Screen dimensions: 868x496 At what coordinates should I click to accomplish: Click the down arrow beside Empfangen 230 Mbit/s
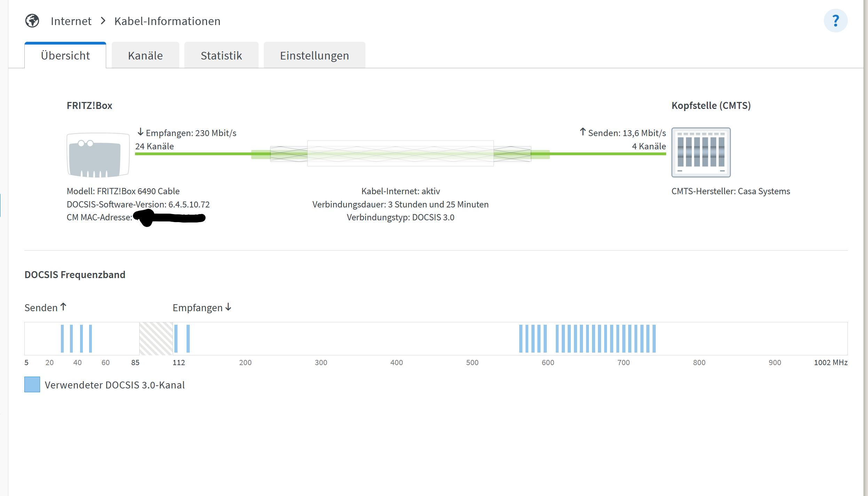[141, 132]
